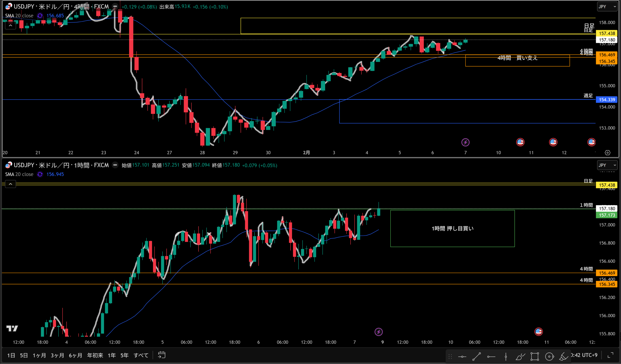This screenshot has height=364, width=621.
Task: Open the JPY currency dropdown on lower chart
Action: pos(607,165)
